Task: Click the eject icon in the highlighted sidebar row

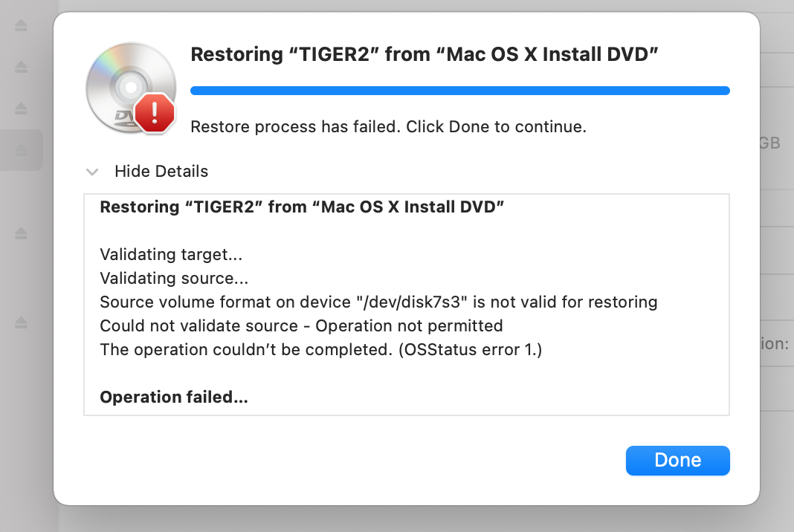Action: point(21,150)
